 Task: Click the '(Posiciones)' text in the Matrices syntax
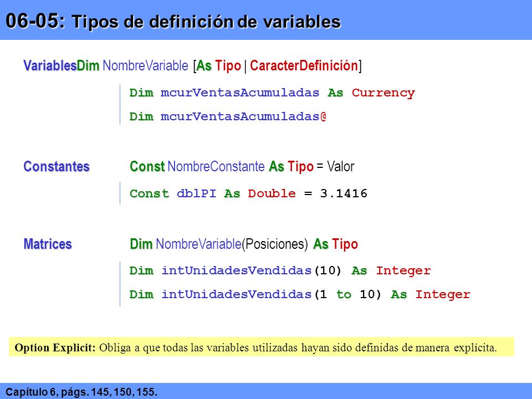click(275, 244)
